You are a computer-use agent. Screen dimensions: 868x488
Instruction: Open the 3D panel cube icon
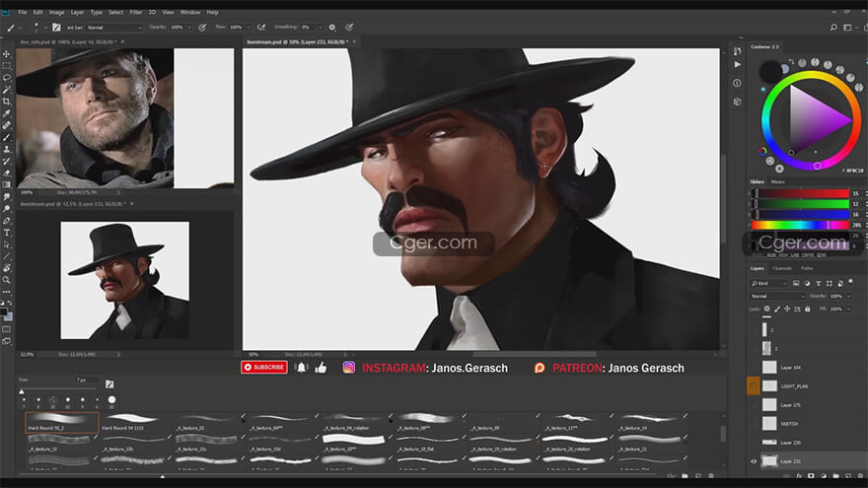click(738, 102)
